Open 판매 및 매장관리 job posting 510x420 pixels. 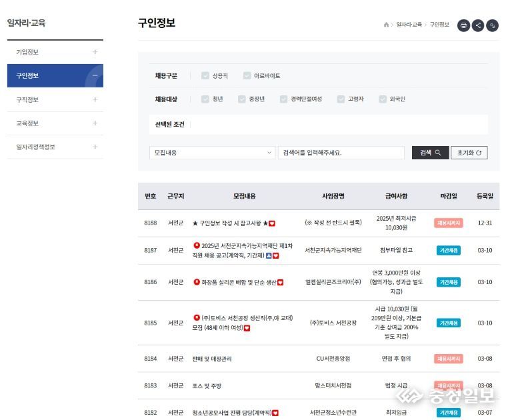(212, 359)
